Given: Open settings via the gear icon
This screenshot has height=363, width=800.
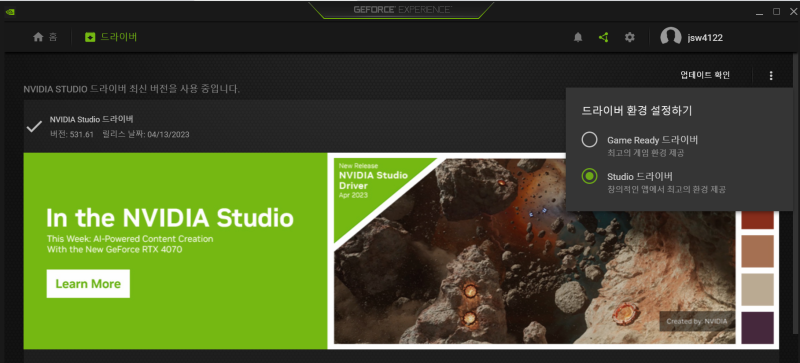Looking at the screenshot, I should (630, 37).
